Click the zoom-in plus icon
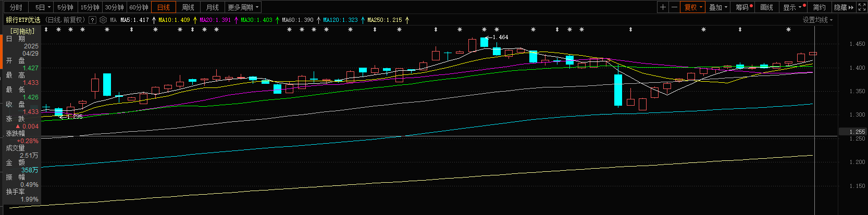868x215 pixels. tap(663, 7)
